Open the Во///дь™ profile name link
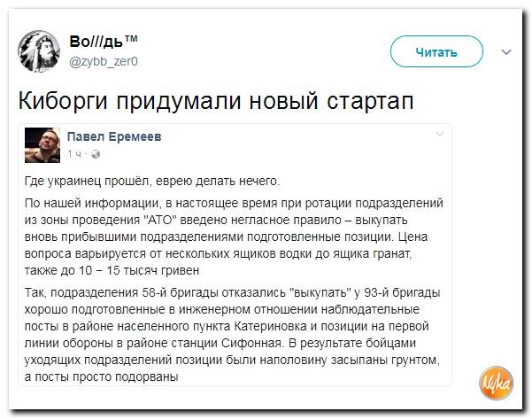The width and height of the screenshot is (532, 419). tap(104, 41)
